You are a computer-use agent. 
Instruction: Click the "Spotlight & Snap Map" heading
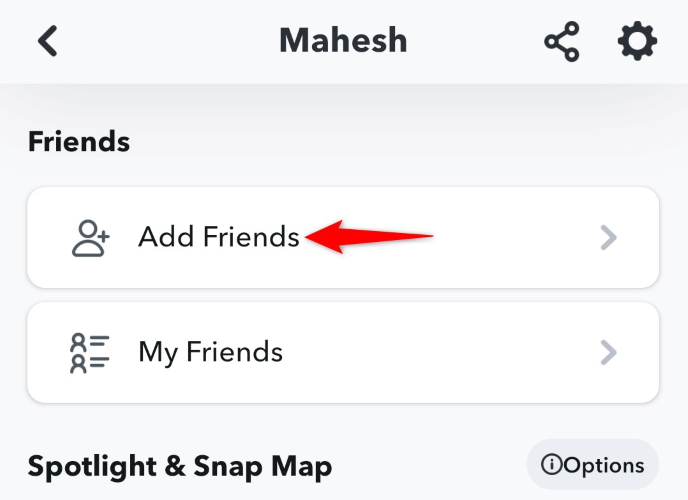180,466
